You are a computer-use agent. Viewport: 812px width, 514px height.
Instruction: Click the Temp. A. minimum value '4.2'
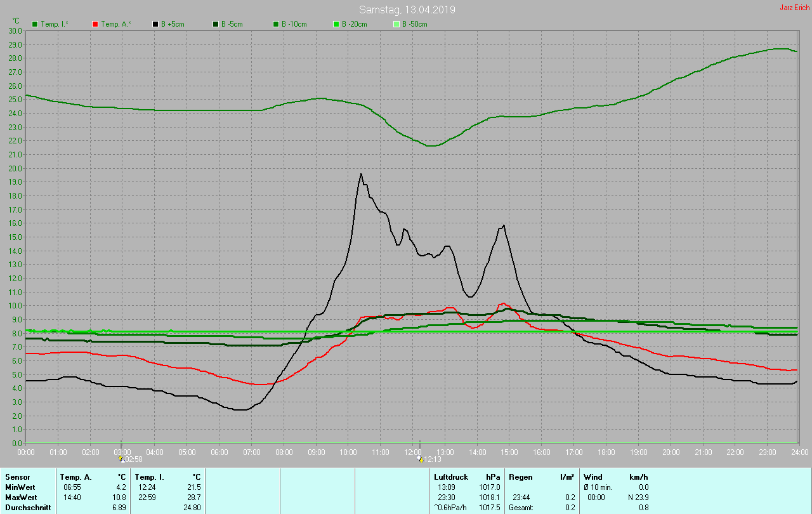121,487
